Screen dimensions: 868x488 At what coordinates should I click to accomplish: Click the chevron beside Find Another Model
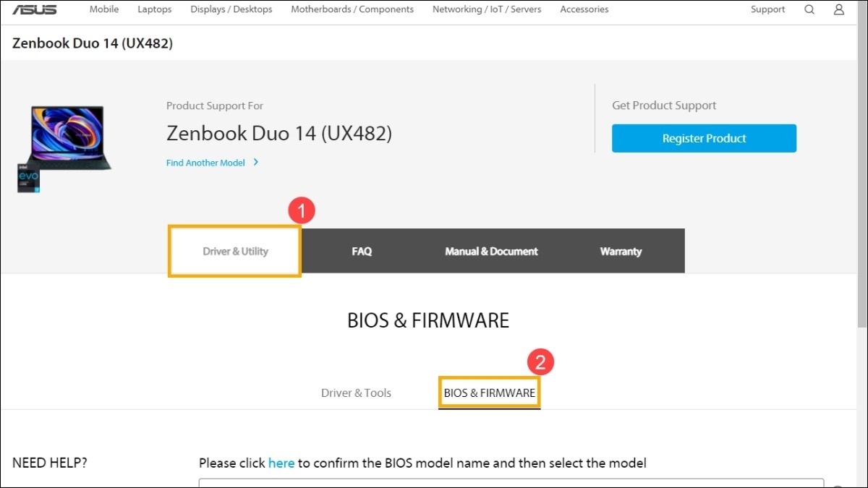(256, 163)
